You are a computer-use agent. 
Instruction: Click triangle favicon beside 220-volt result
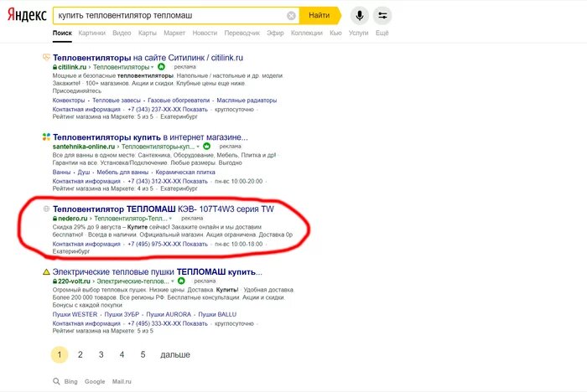pos(46,272)
